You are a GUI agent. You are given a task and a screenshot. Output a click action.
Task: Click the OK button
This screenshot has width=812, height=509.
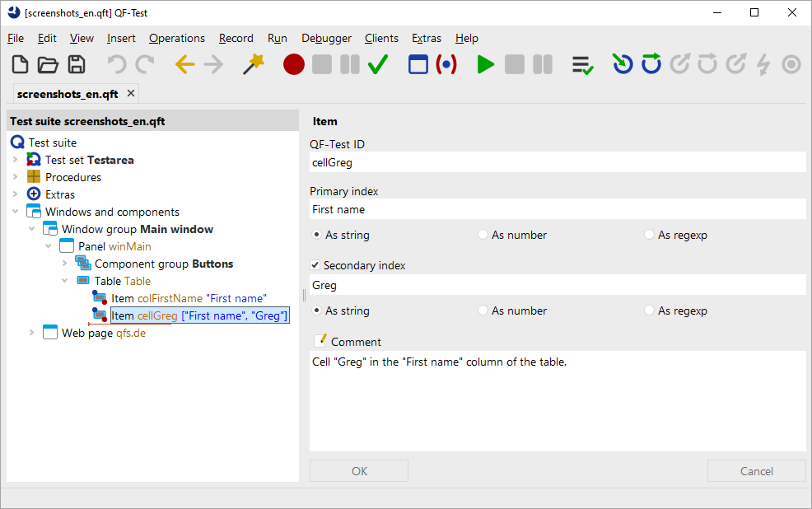click(x=359, y=470)
